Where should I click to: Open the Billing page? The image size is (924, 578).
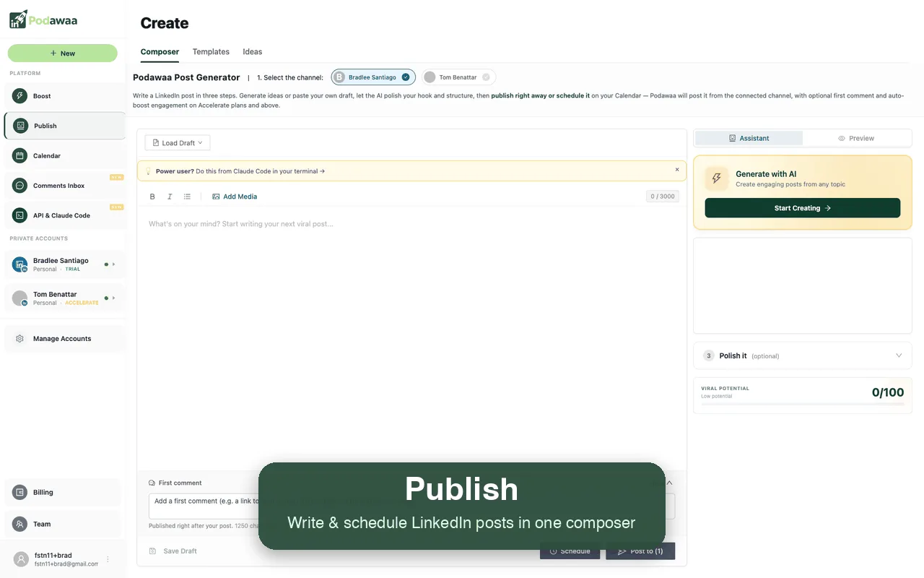(x=63, y=493)
